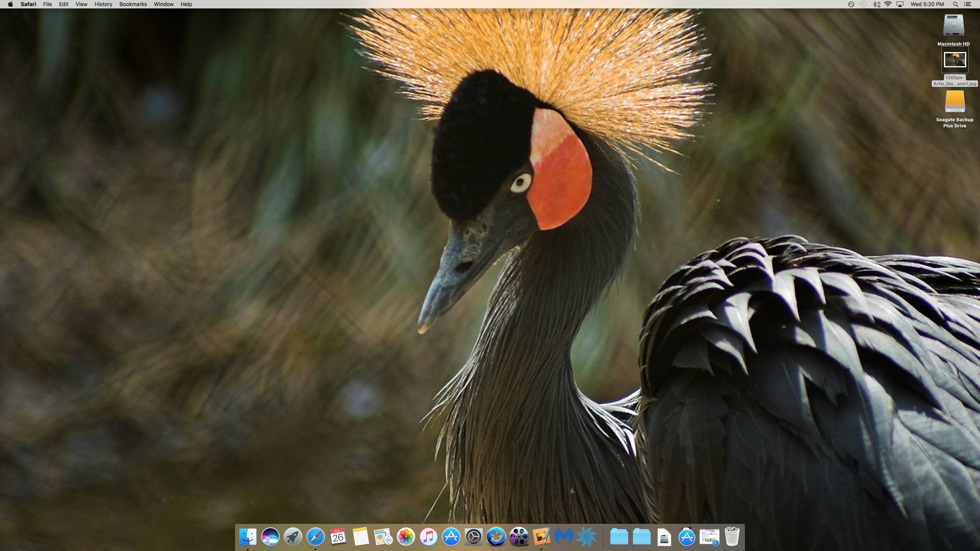Open Malwarebytes in the dock
Image resolution: width=980 pixels, height=551 pixels.
(x=564, y=536)
